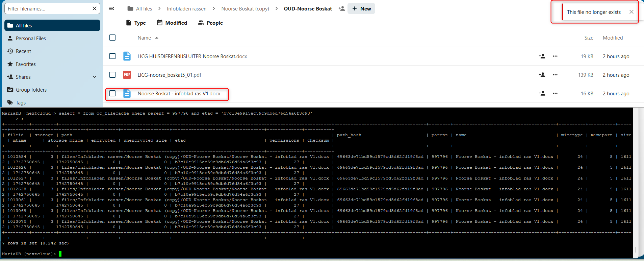Select all files with header checkbox
The height and width of the screenshot is (261, 644).
[x=112, y=38]
